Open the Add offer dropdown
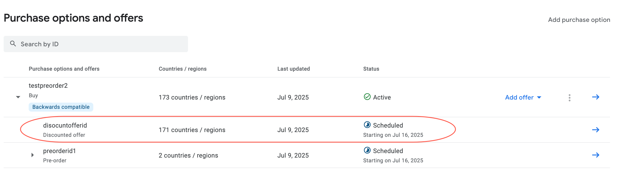 [523, 97]
